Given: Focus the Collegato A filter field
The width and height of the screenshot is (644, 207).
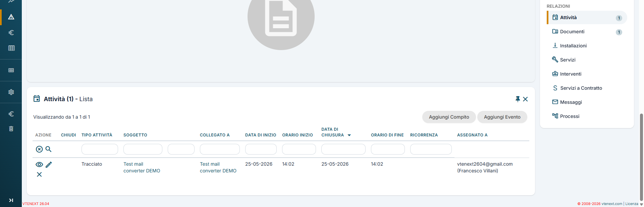Looking at the screenshot, I should (x=220, y=149).
